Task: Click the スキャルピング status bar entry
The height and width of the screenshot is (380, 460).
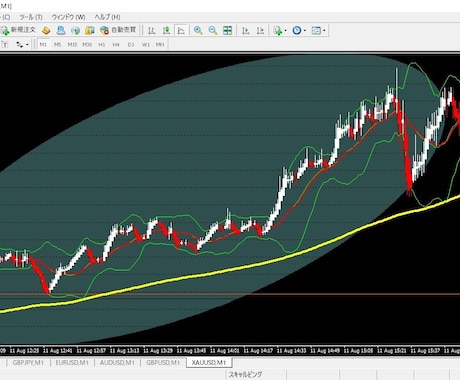Action: [245, 375]
